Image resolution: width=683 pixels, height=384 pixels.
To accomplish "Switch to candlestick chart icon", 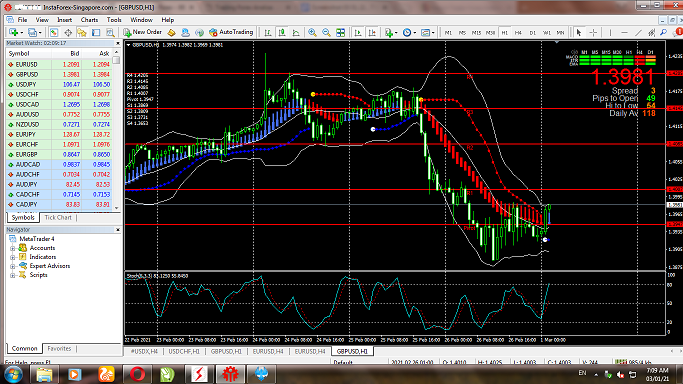I will coord(282,32).
